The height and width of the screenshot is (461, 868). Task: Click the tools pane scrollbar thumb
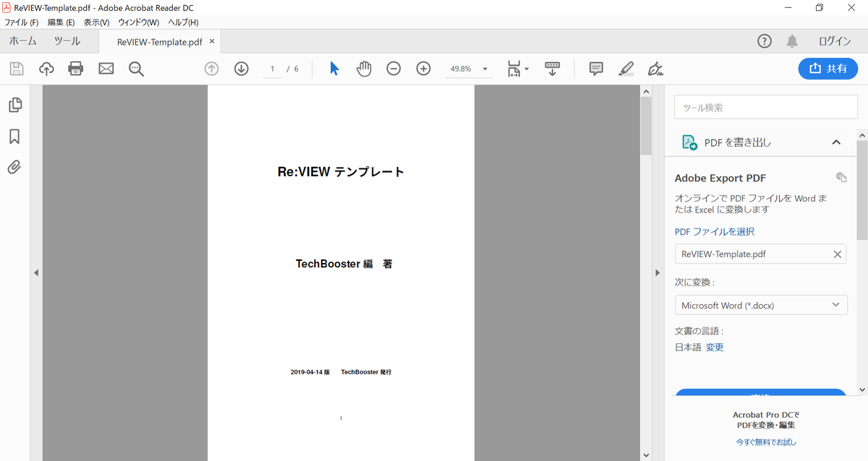tap(862, 190)
